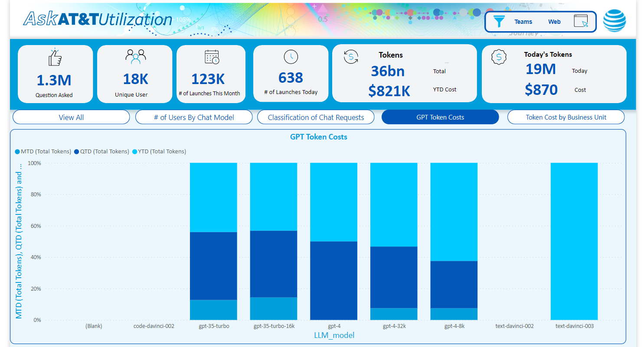
Task: Click MTD (Total Tokens) legend swatch
Action: click(17, 152)
